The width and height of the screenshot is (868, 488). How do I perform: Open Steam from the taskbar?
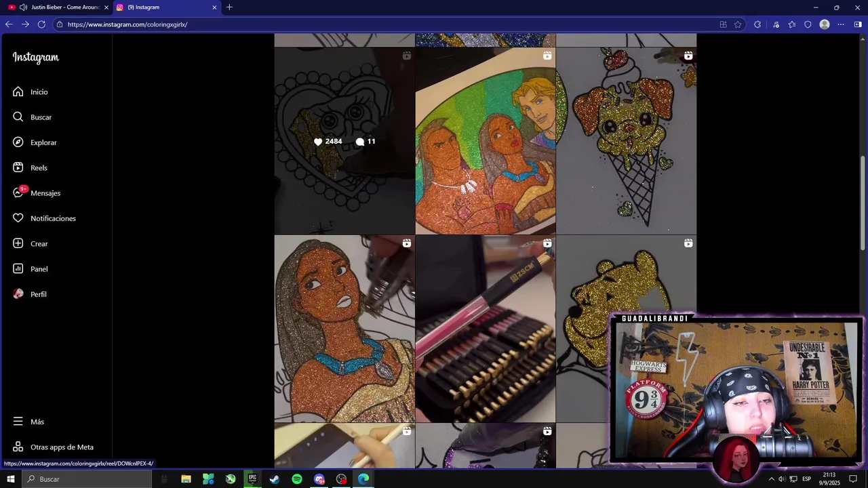[275, 479]
